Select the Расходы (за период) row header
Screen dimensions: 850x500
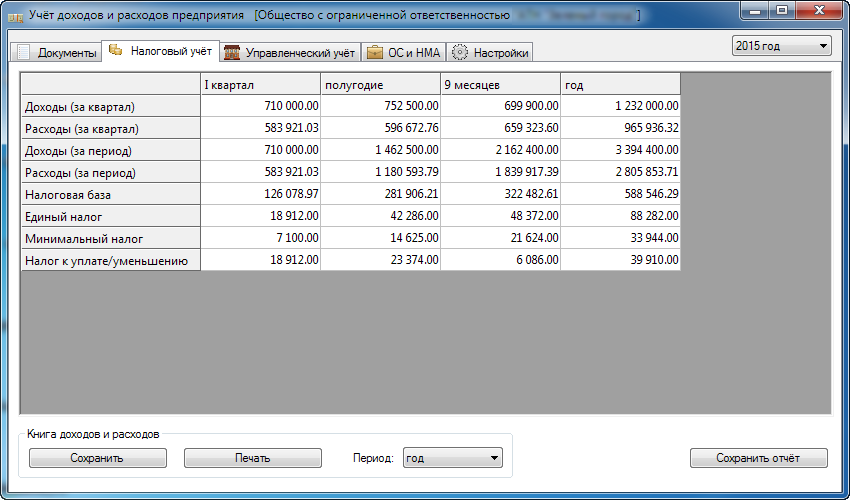111,172
